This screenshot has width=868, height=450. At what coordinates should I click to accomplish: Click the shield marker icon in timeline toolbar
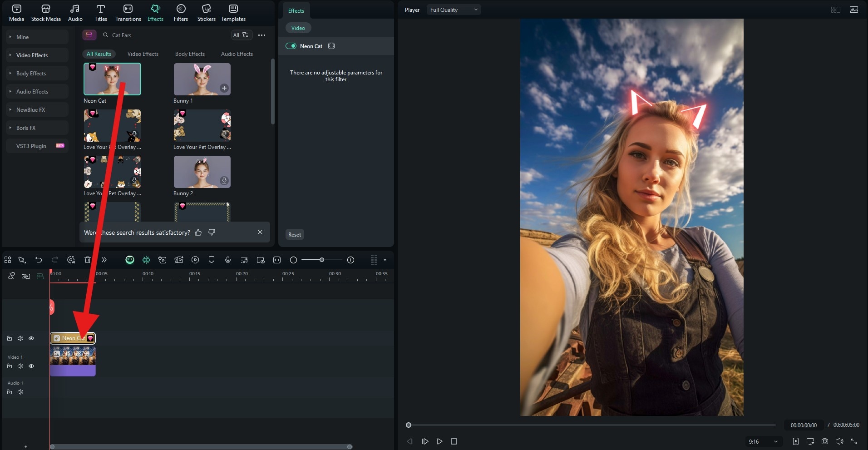[212, 260]
